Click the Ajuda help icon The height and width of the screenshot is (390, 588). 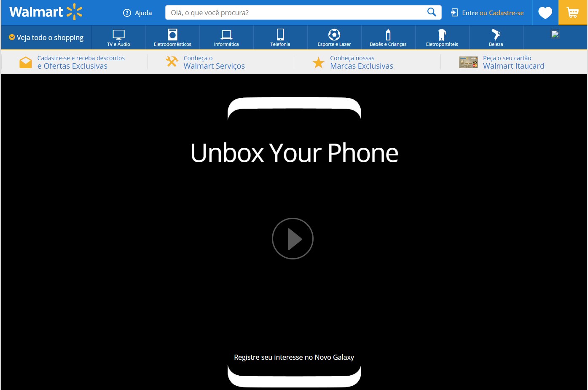point(127,13)
